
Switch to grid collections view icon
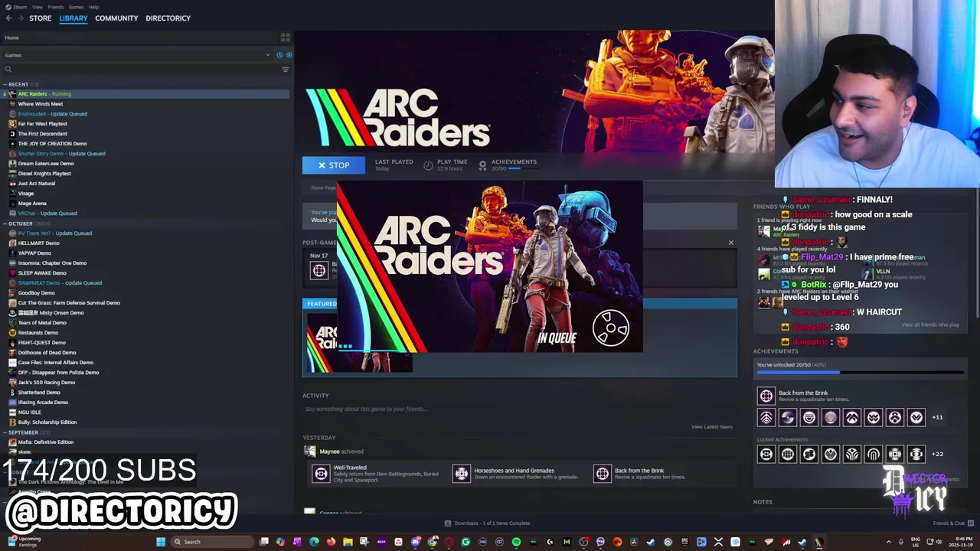pos(285,37)
